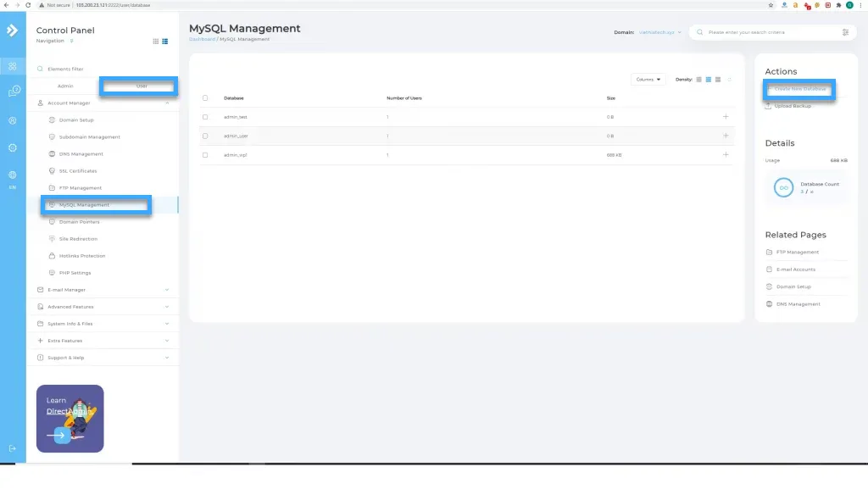Click the plus icon on the admin_wpf row

[x=726, y=154]
